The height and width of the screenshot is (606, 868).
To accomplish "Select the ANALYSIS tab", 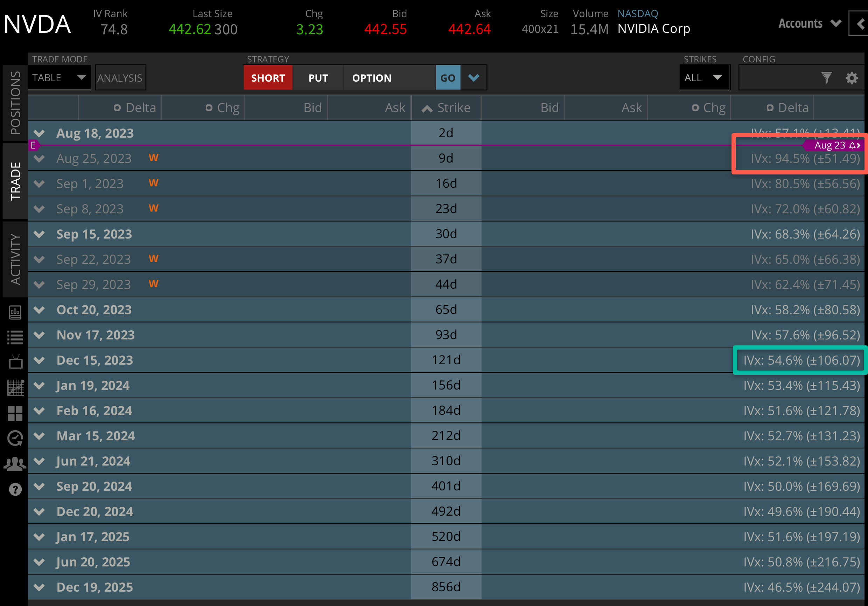I will tap(121, 77).
